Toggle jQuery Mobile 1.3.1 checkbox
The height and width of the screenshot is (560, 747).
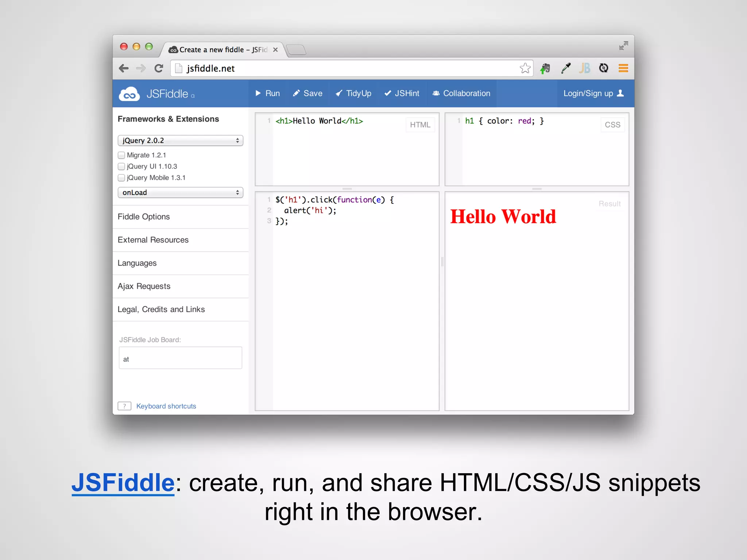[121, 178]
